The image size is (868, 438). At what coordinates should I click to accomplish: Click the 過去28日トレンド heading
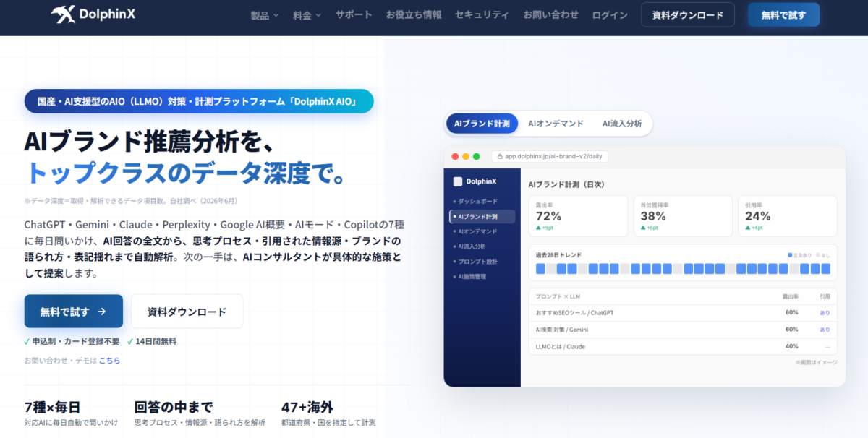click(x=558, y=255)
